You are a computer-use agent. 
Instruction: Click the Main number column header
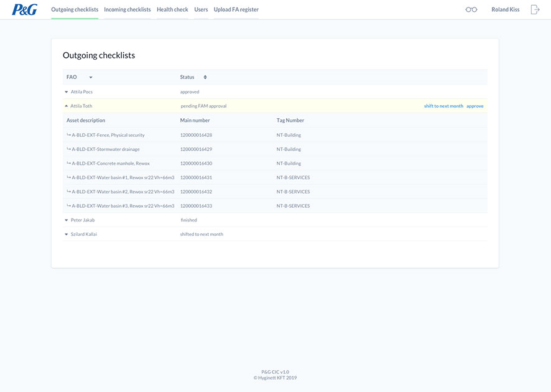(x=195, y=120)
